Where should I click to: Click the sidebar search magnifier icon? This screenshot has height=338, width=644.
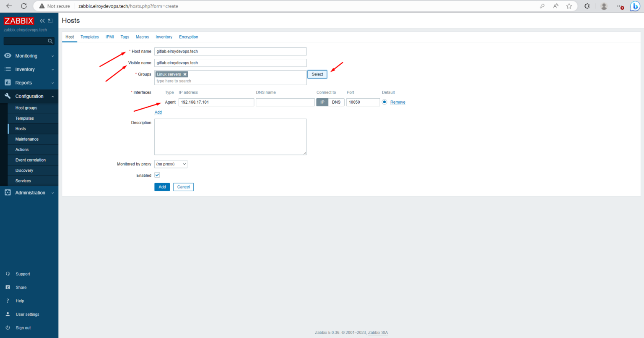pos(50,41)
